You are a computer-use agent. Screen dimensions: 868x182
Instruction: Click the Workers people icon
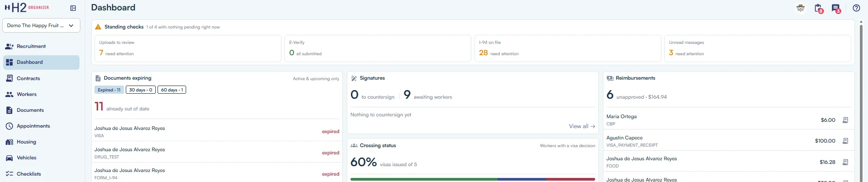(x=10, y=94)
